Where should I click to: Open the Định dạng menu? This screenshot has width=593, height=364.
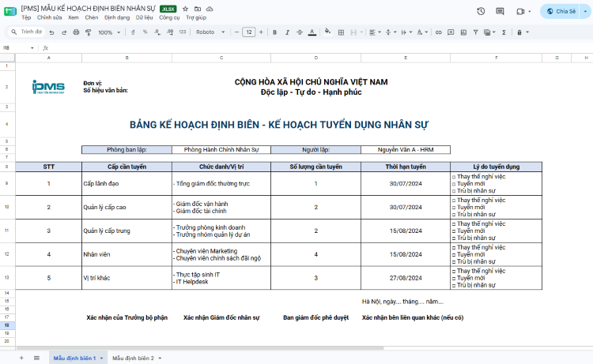pos(117,17)
